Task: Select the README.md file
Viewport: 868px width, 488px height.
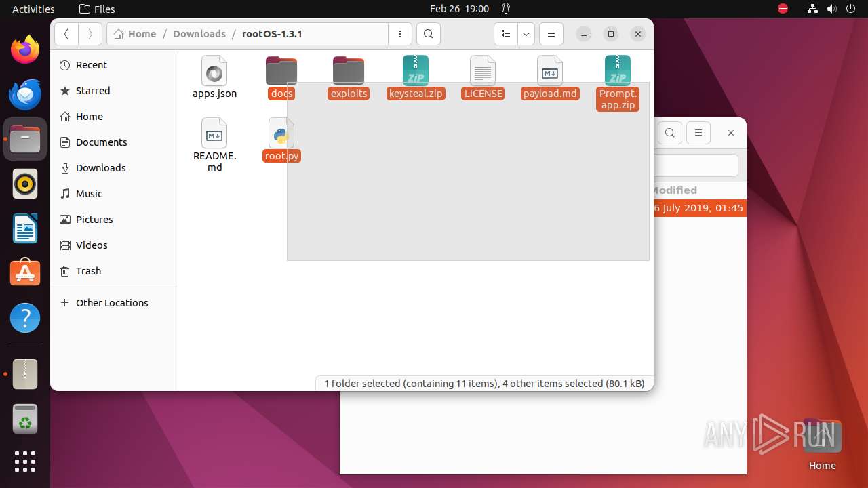Action: click(x=214, y=144)
